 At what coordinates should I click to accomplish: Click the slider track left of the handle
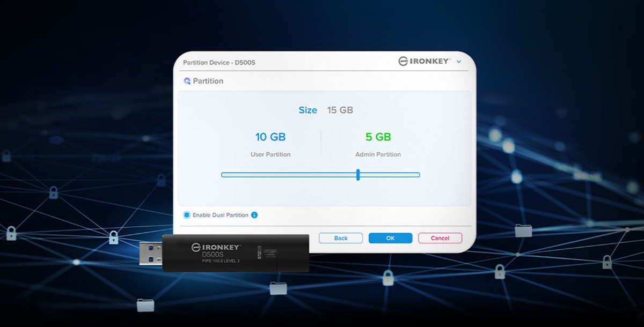click(x=289, y=175)
